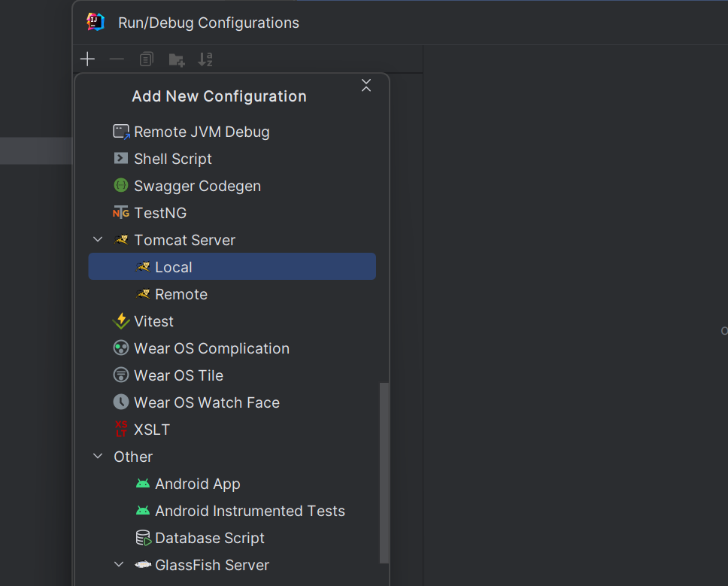Click the Sort Configurations alphabetically icon
The image size is (728, 586).
click(x=205, y=59)
